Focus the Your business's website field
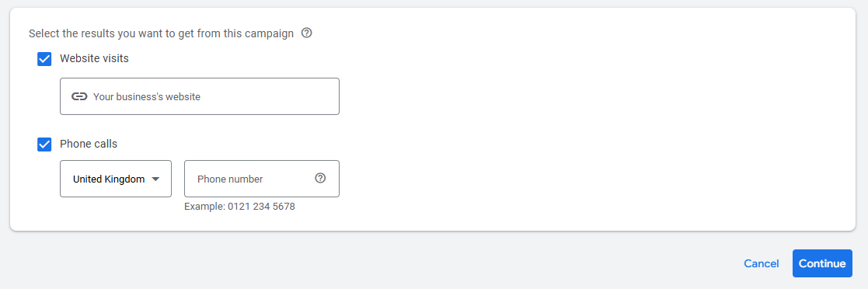This screenshot has width=868, height=289. point(199,96)
